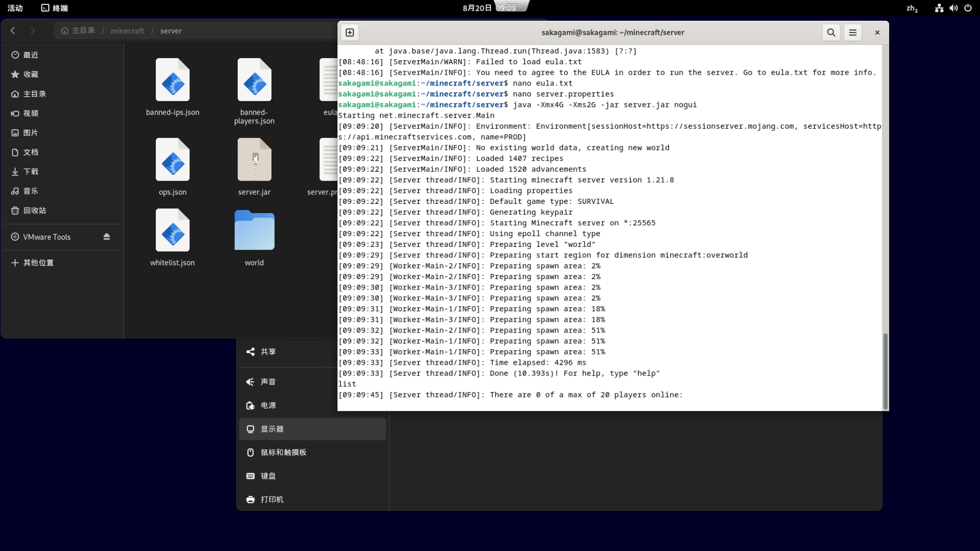Open the power menu in top bar
The height and width of the screenshot is (551, 980).
tap(968, 8)
